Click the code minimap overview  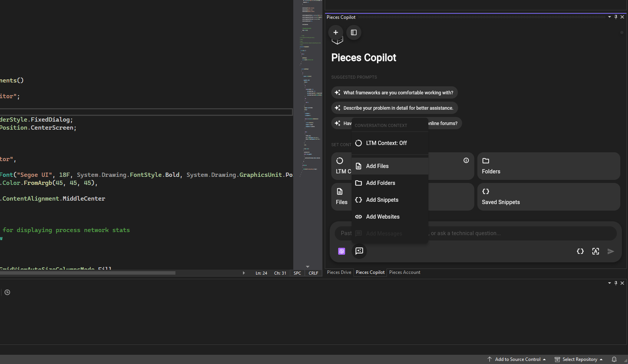pos(308,132)
